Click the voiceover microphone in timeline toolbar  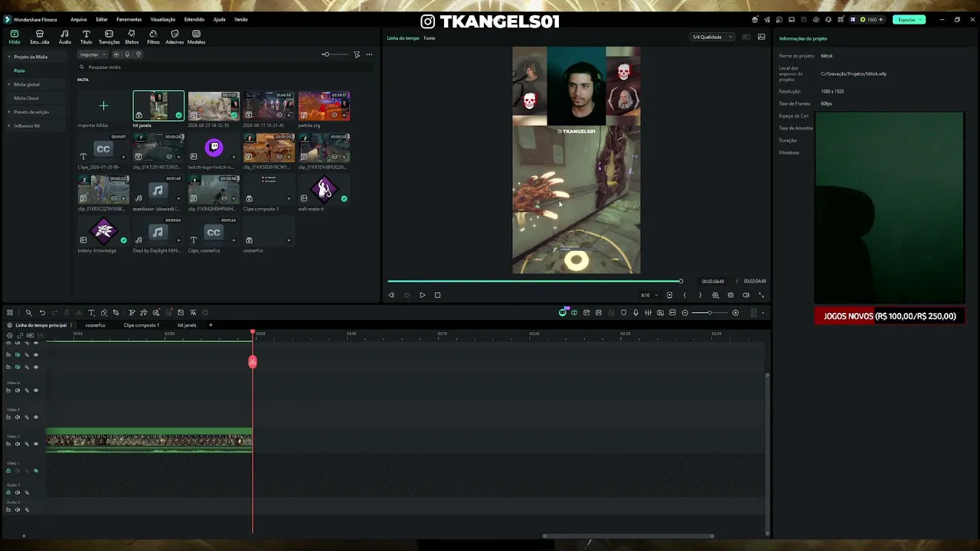coord(635,312)
